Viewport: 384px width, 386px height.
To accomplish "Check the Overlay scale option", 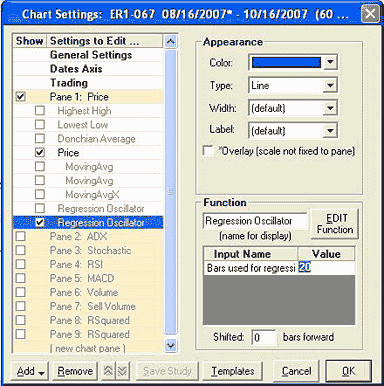I will [208, 150].
